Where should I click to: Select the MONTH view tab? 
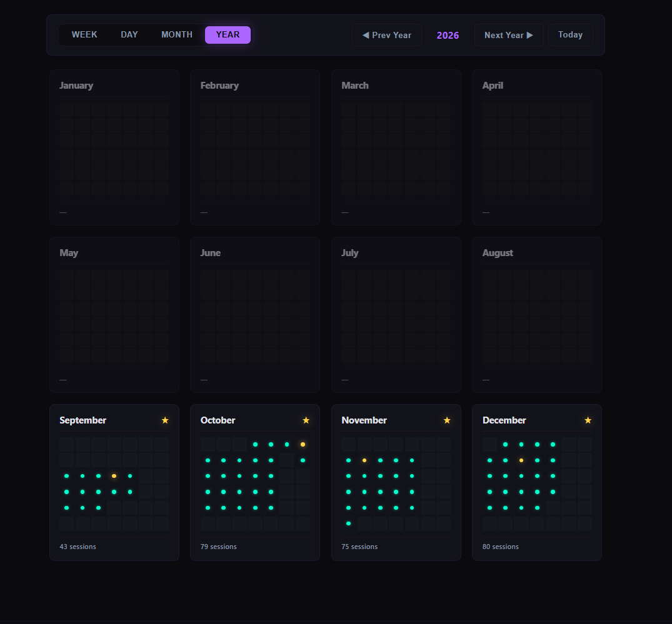pos(176,35)
